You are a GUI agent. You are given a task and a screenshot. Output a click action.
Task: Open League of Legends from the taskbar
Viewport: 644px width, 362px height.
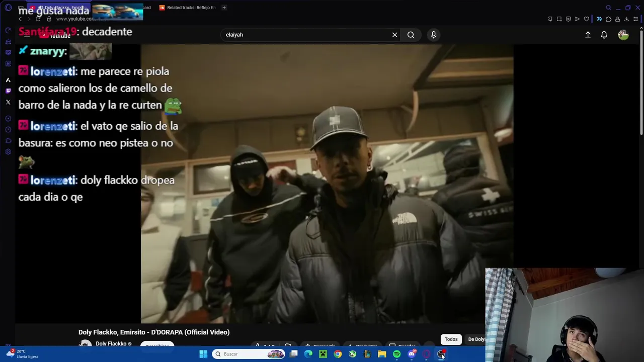coord(367,354)
